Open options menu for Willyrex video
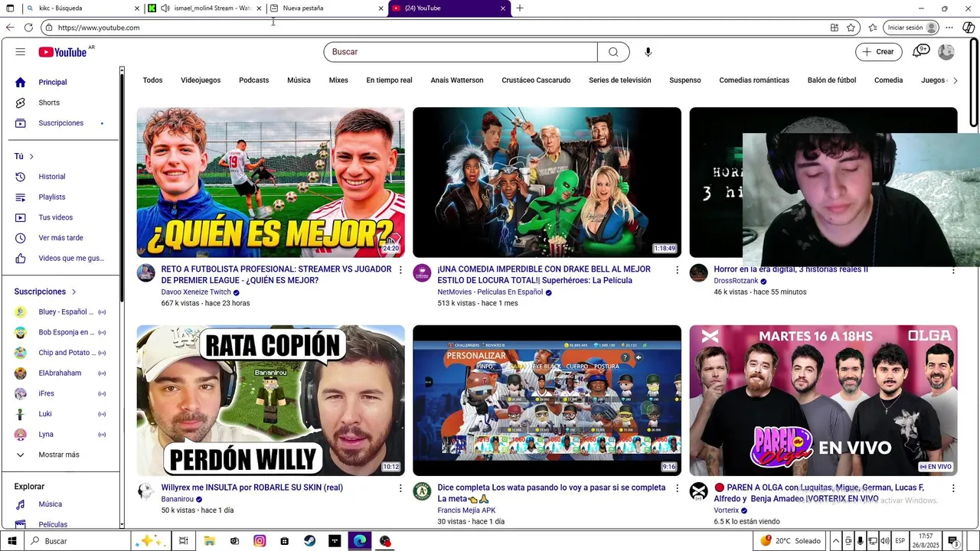Screen dimensions: 980x551 point(400,488)
